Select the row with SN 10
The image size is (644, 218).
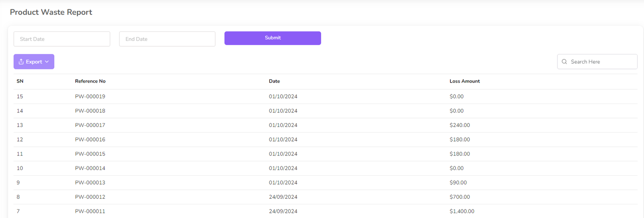(x=20, y=168)
